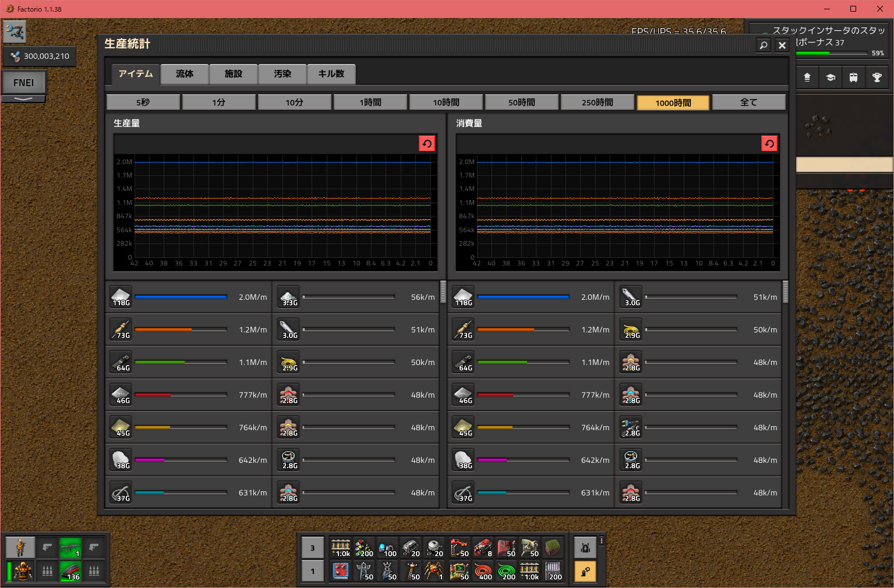The image size is (894, 588).
Task: Click the ammo magazine slot showing 136
Action: coord(70,571)
